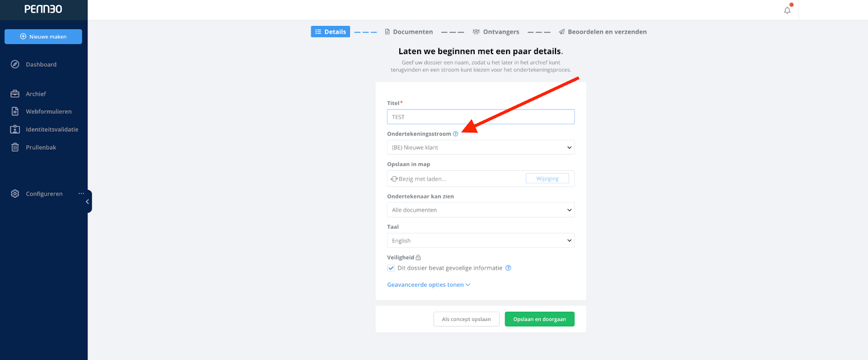Go to the Documenten step

(409, 32)
